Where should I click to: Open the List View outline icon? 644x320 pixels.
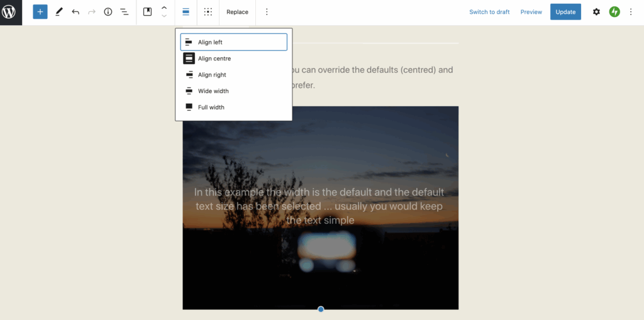click(125, 12)
